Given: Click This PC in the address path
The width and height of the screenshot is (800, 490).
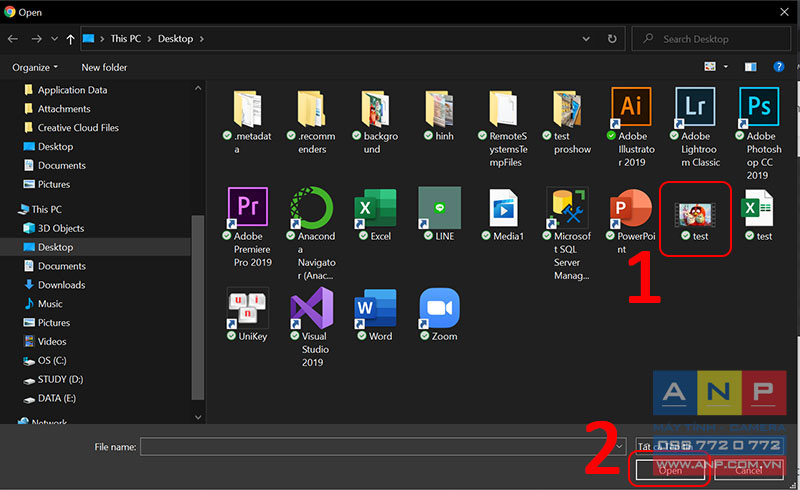Looking at the screenshot, I should (x=126, y=39).
